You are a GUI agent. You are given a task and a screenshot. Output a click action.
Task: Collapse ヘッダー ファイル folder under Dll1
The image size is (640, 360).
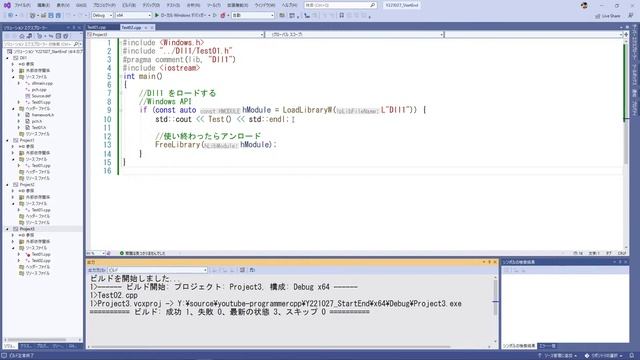point(13,109)
